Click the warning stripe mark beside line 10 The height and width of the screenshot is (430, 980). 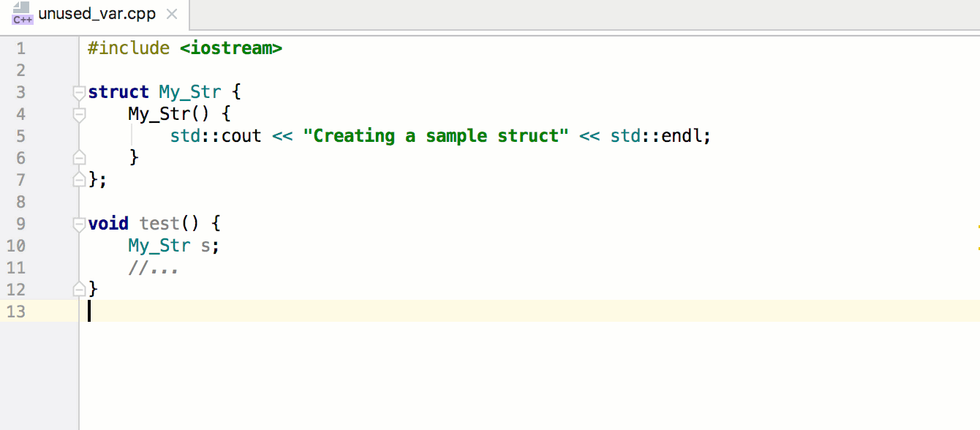[x=978, y=249]
